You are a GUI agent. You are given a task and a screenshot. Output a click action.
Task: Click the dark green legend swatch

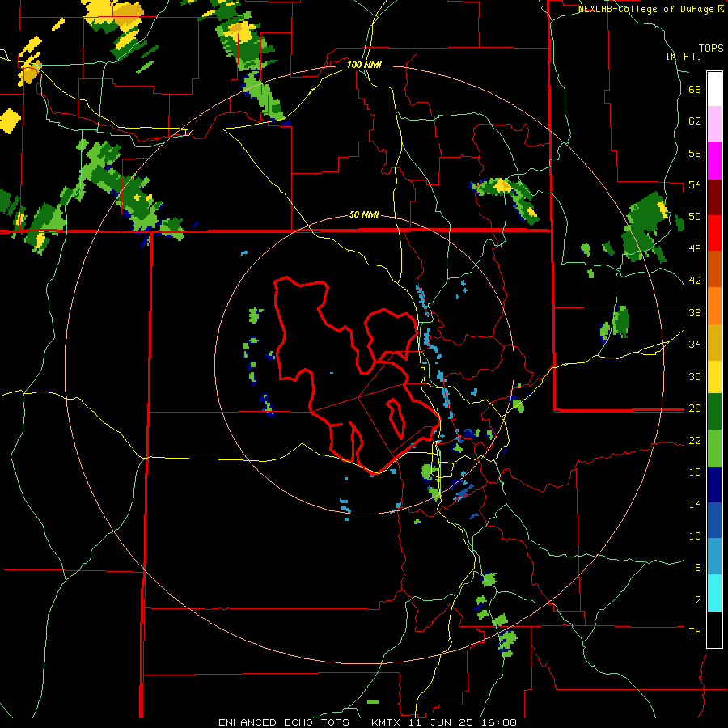click(714, 413)
